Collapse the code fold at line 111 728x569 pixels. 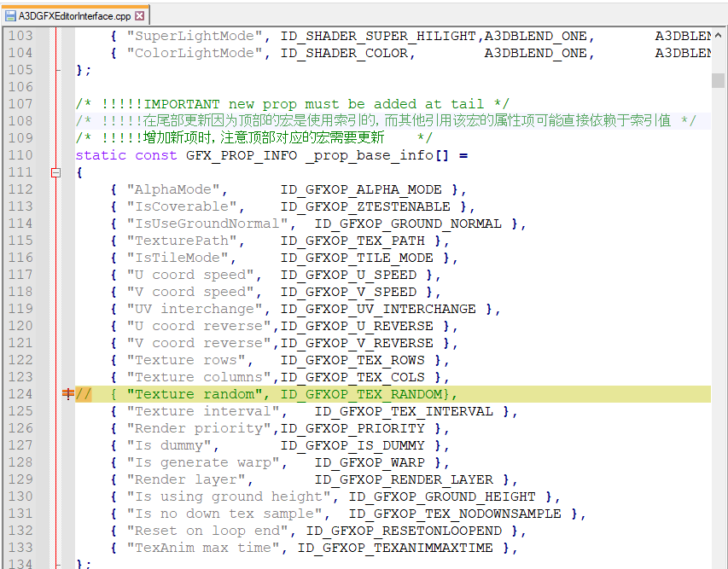click(x=55, y=172)
